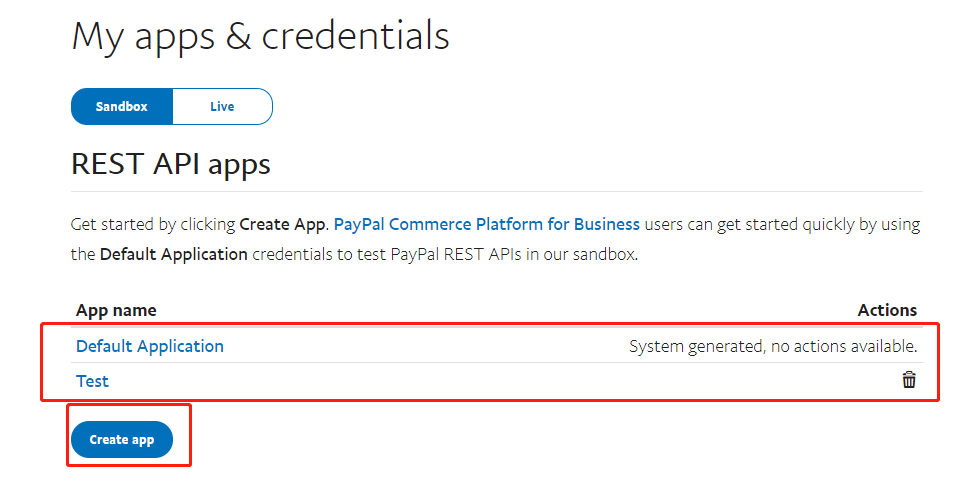
Task: Delete the Test app using trash icon
Action: pos(909,380)
